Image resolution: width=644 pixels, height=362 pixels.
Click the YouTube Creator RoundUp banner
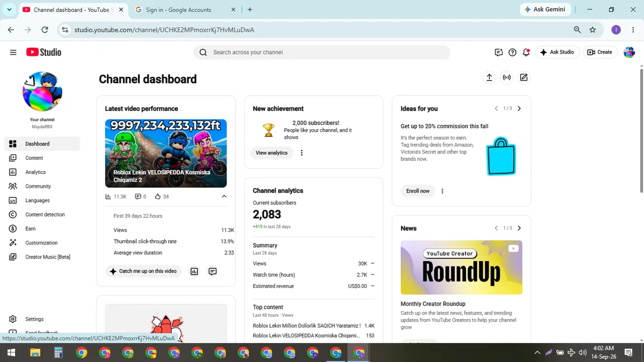(x=462, y=267)
